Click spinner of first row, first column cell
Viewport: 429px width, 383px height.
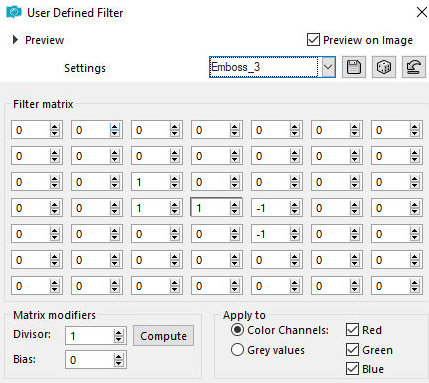[55, 130]
